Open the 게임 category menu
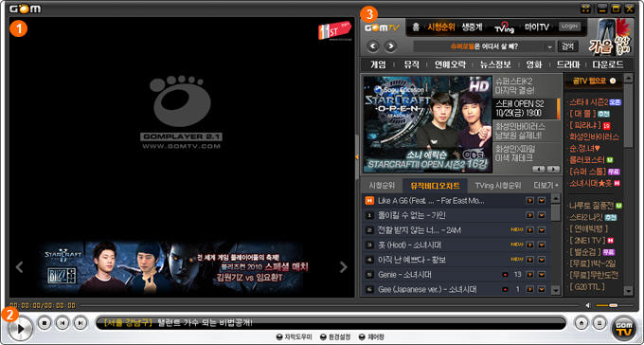 (x=378, y=64)
